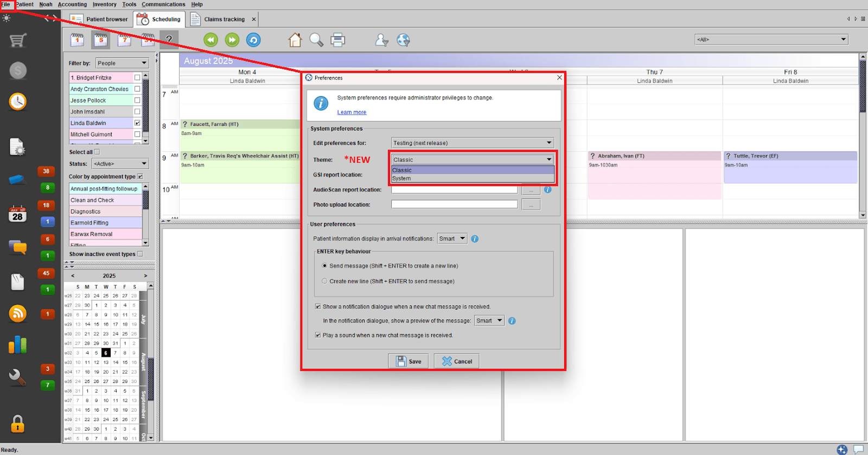
Task: Open the shopping cart icon in sidebar
Action: (x=17, y=40)
